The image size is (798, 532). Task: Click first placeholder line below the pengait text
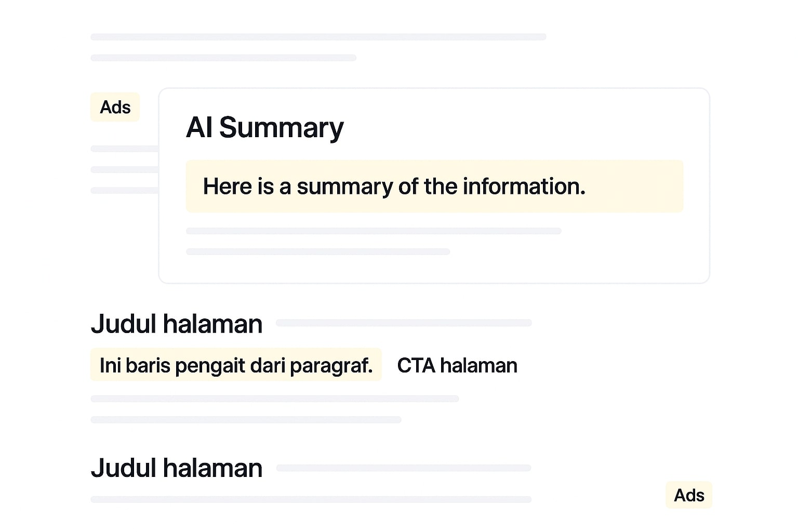point(274,398)
